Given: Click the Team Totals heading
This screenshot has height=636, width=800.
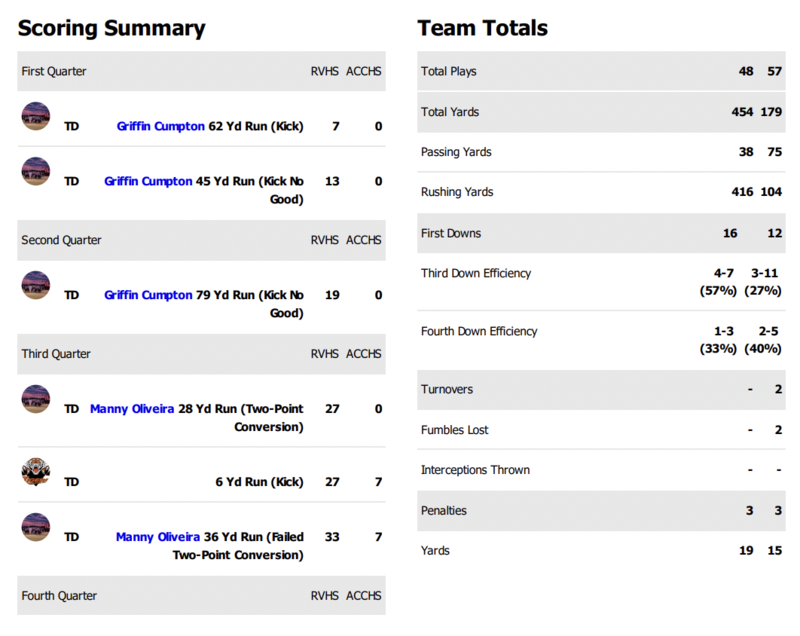Looking at the screenshot, I should (x=482, y=28).
